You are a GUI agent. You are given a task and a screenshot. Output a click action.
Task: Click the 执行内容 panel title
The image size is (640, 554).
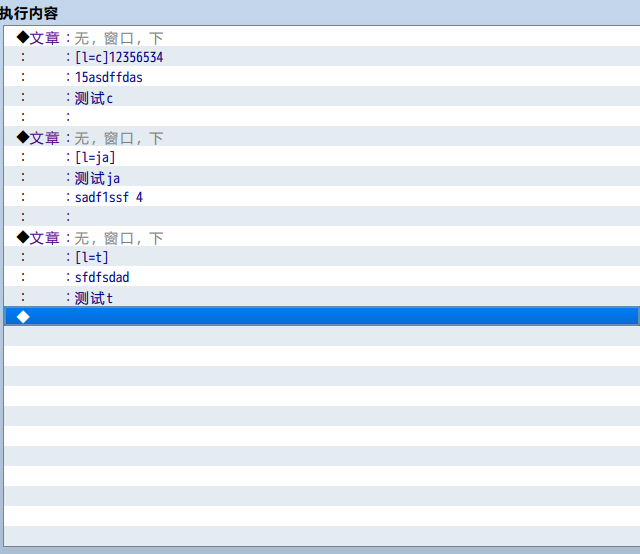pos(29,13)
